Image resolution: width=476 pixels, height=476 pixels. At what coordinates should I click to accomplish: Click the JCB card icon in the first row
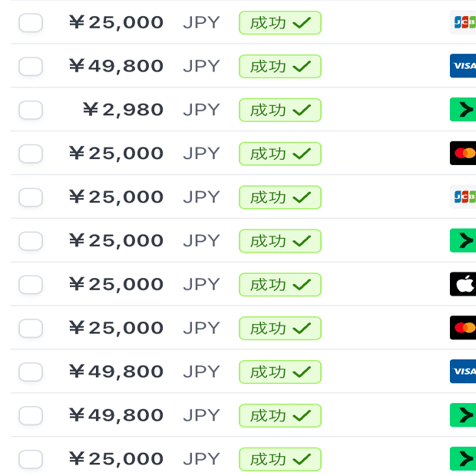[x=463, y=22]
